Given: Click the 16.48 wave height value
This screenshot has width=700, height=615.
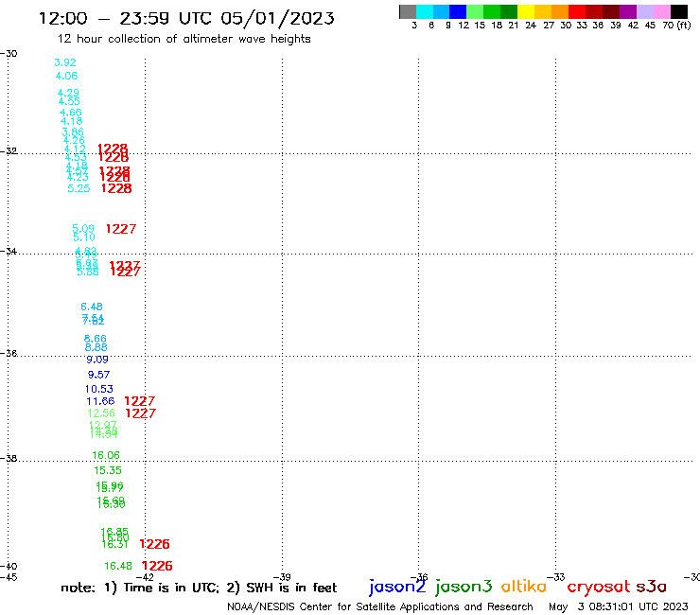Looking at the screenshot, I should (x=118, y=566).
